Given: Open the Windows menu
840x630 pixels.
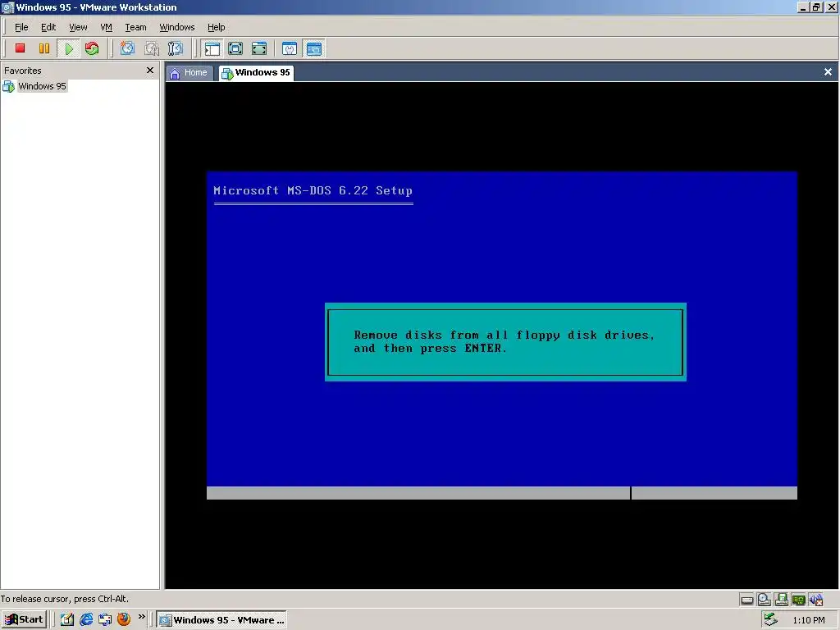Looking at the screenshot, I should [x=177, y=27].
